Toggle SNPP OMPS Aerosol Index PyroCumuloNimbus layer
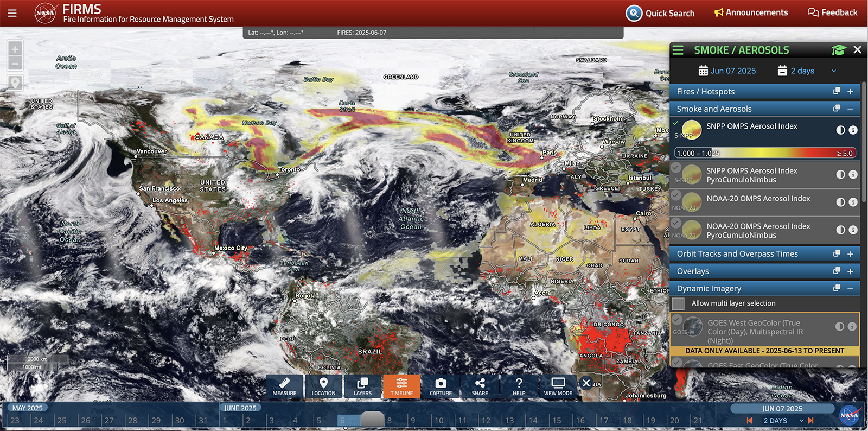 [x=676, y=168]
